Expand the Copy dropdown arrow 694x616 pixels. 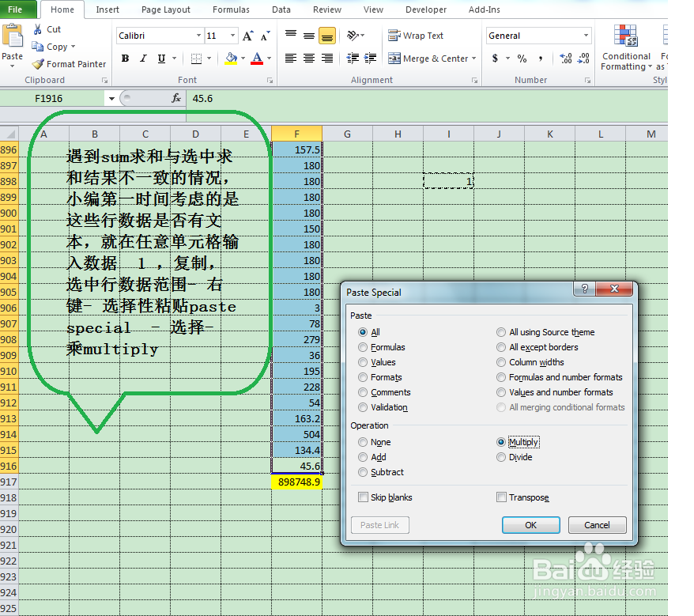coord(73,47)
